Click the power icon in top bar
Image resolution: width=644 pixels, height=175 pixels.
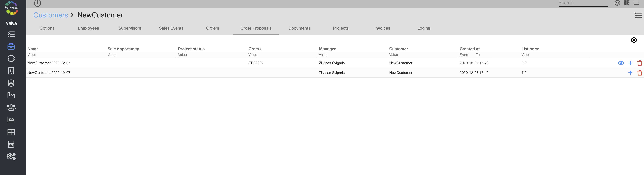[x=37, y=3]
